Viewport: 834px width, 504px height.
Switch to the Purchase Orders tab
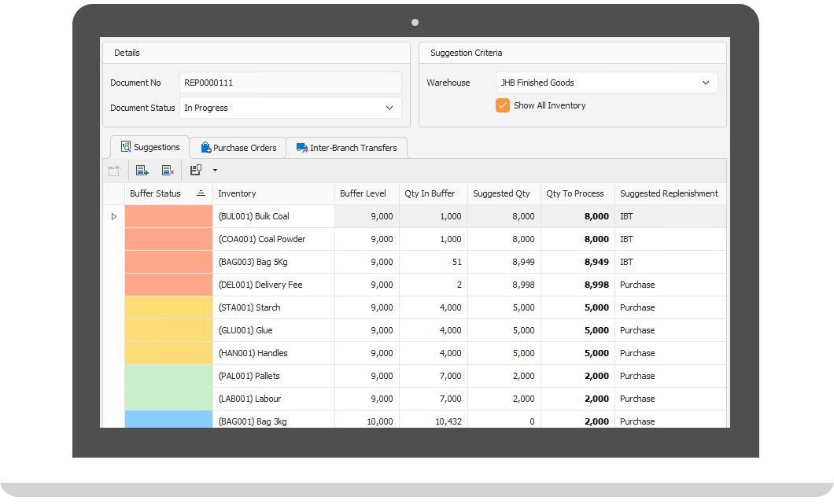pyautogui.click(x=244, y=148)
